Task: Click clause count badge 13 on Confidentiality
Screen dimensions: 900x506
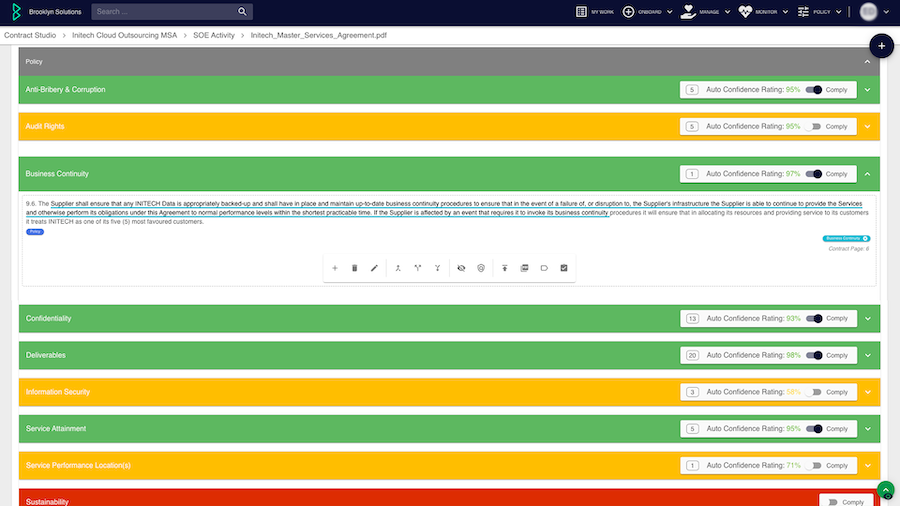Action: tap(692, 318)
